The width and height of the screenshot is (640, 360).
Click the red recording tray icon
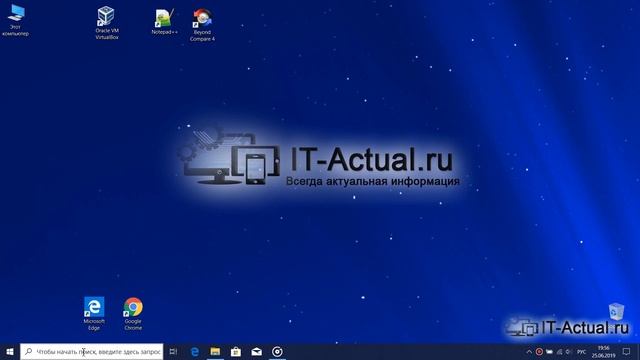click(539, 351)
